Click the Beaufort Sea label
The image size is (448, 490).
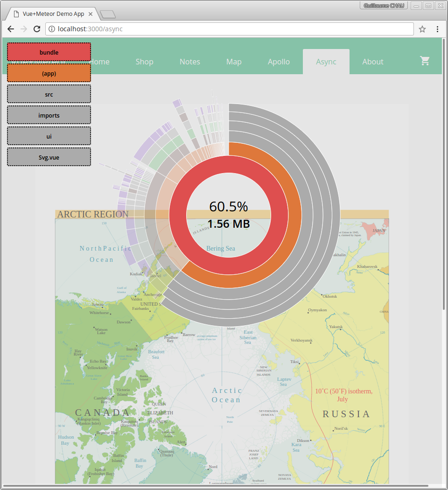coord(156,354)
